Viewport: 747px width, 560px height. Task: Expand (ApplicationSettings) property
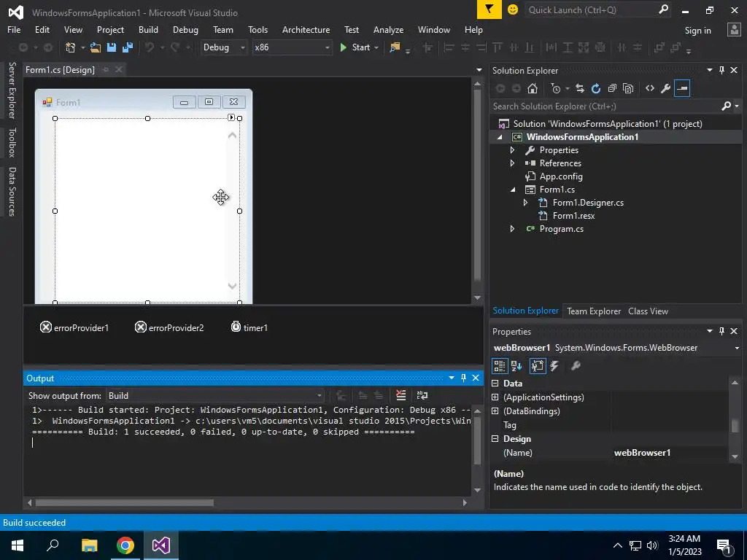click(x=495, y=397)
